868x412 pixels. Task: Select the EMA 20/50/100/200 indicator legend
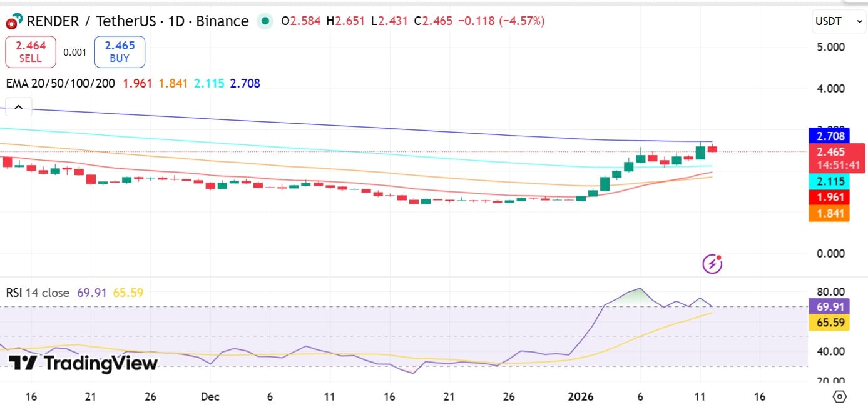point(61,83)
